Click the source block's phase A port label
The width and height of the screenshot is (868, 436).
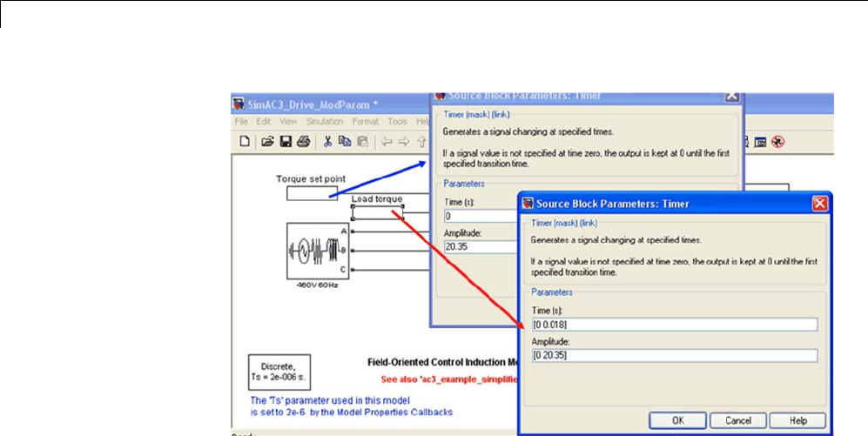[x=344, y=231]
